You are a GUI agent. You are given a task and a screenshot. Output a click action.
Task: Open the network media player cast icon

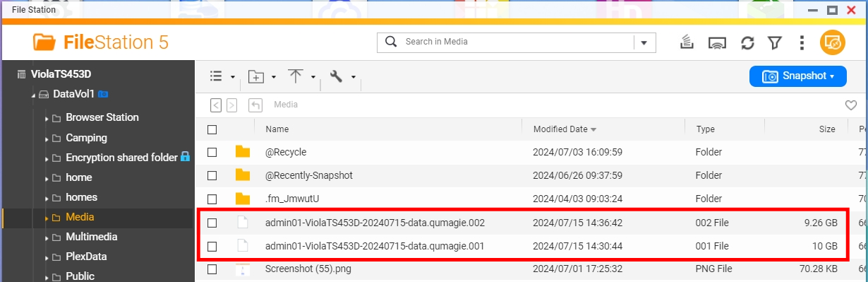click(x=718, y=42)
